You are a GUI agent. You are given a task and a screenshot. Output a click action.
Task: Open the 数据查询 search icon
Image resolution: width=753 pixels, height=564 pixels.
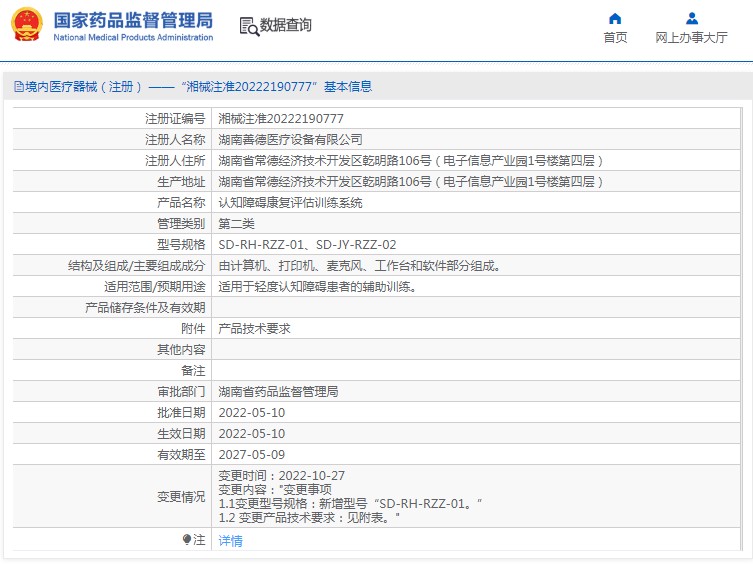pyautogui.click(x=249, y=26)
